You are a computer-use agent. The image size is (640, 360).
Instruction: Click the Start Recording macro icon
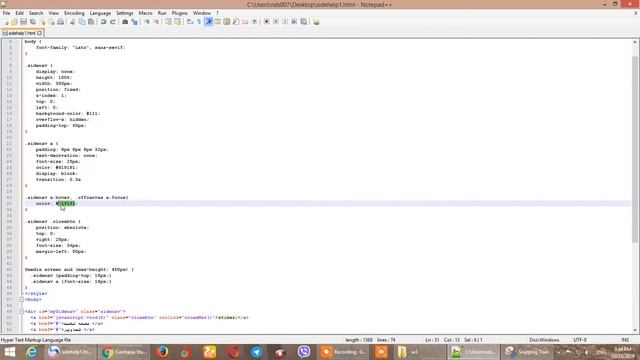coord(266,22)
